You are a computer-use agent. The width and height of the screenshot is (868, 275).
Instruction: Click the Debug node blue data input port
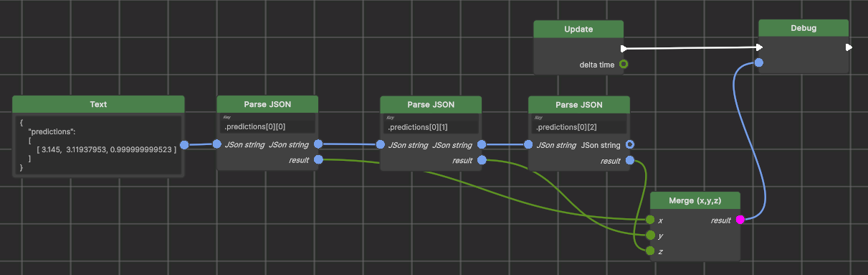point(759,63)
